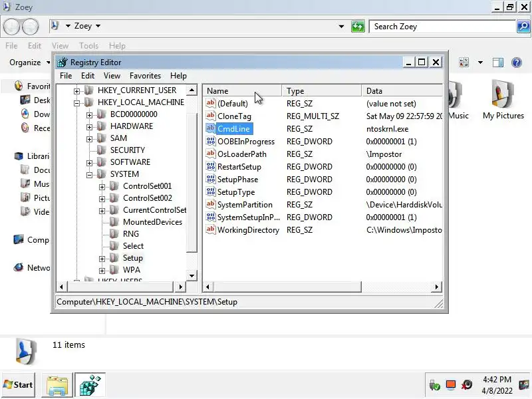Expand the SAM key

click(x=89, y=139)
